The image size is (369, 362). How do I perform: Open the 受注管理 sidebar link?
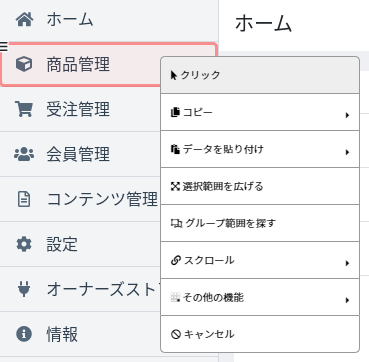coord(80,109)
